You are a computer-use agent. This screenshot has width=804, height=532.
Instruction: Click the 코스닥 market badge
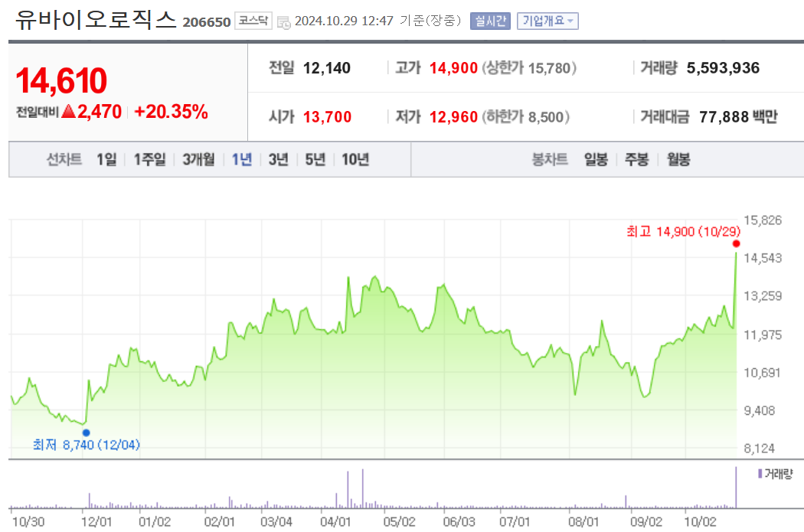(x=253, y=21)
